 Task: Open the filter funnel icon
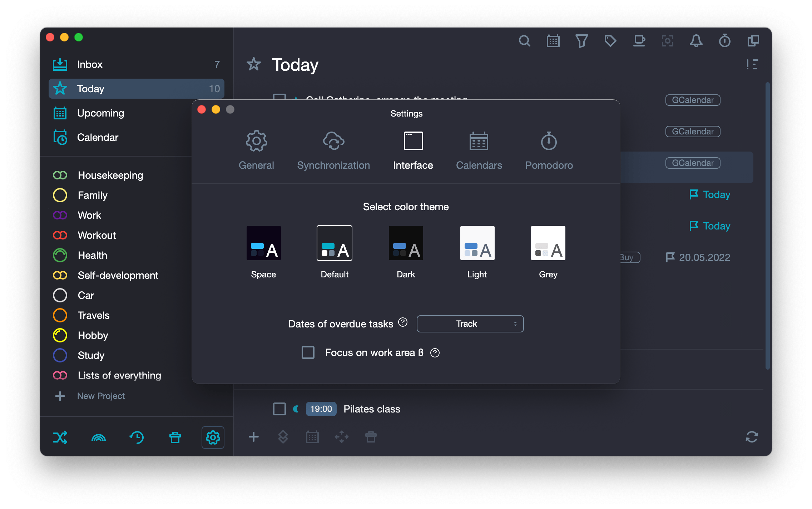pos(581,41)
